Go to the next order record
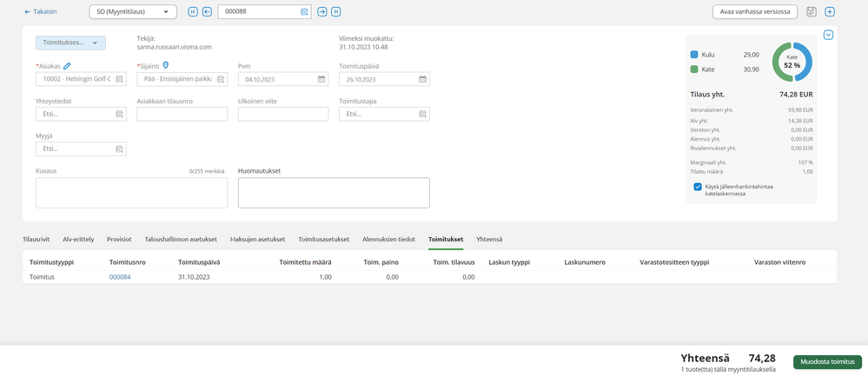Image resolution: width=868 pixels, height=376 pixels. (322, 11)
